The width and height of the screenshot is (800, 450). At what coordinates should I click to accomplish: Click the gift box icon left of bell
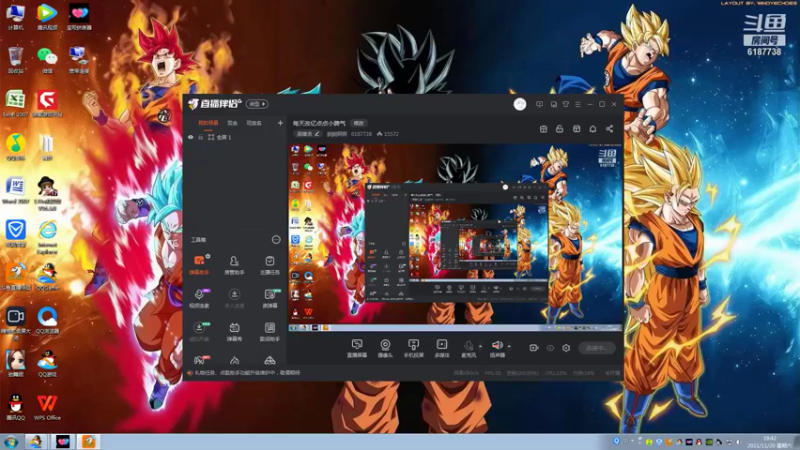pyautogui.click(x=577, y=129)
